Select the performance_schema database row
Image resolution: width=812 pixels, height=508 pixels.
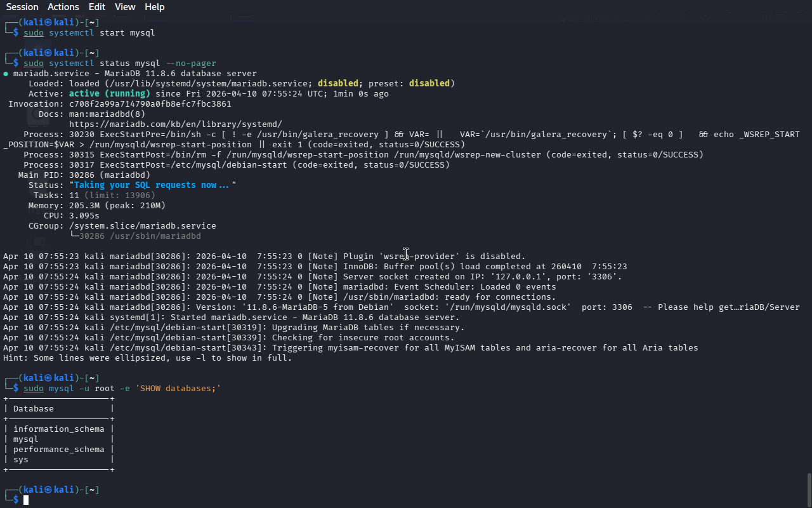(x=58, y=450)
